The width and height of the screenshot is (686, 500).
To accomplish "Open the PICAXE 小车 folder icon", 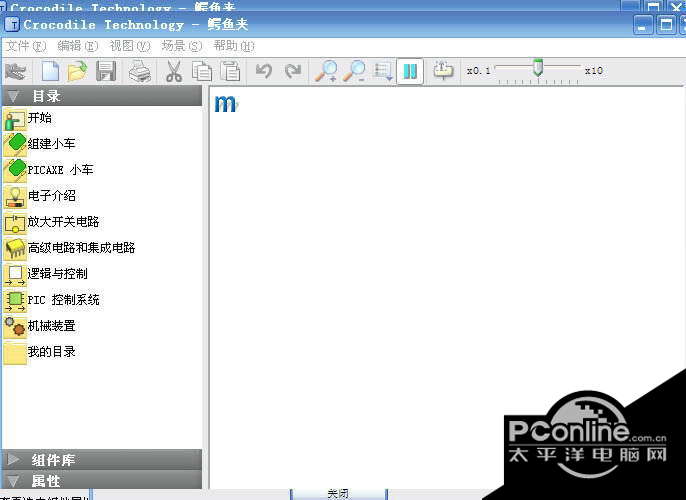I will pyautogui.click(x=14, y=171).
